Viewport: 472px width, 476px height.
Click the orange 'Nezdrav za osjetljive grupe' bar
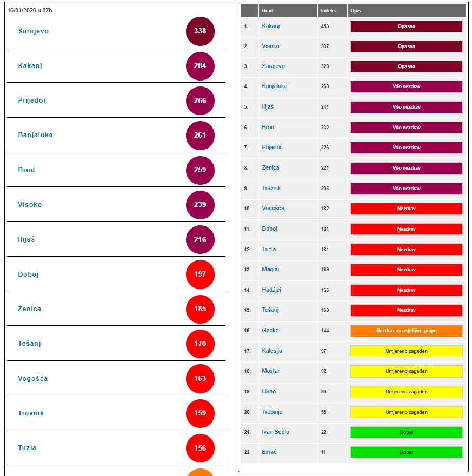click(x=406, y=331)
